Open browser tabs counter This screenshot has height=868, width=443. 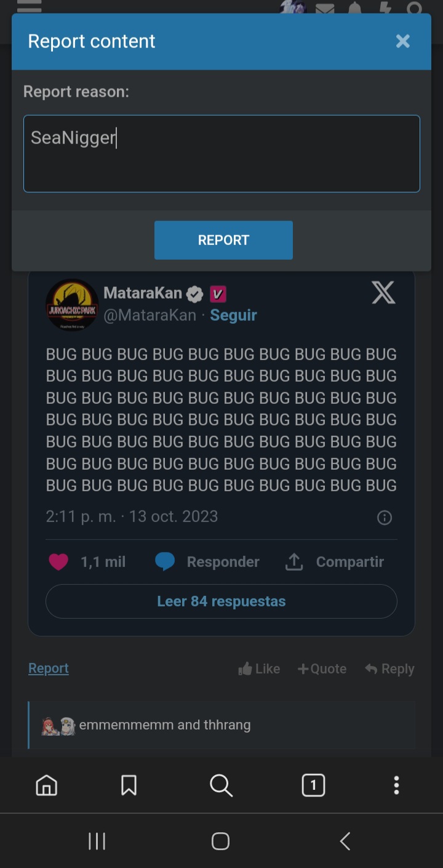click(x=313, y=786)
